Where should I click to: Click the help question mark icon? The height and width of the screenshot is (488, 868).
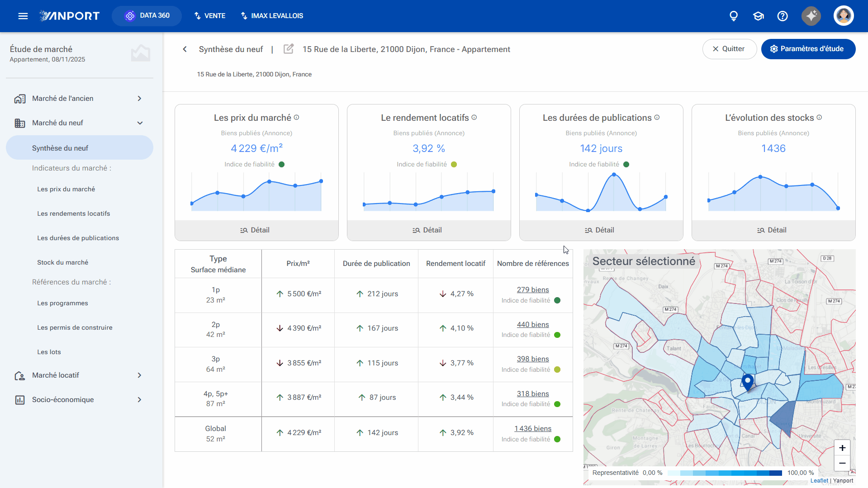click(x=783, y=16)
